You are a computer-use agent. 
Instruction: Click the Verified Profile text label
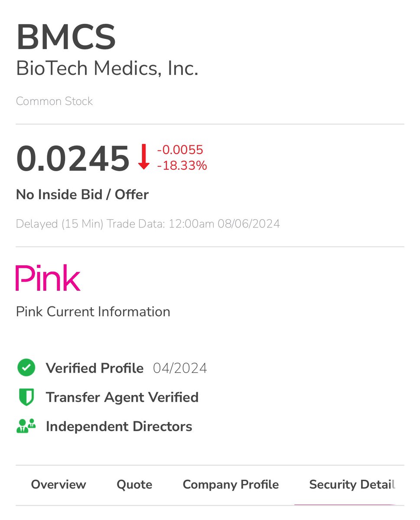point(94,368)
